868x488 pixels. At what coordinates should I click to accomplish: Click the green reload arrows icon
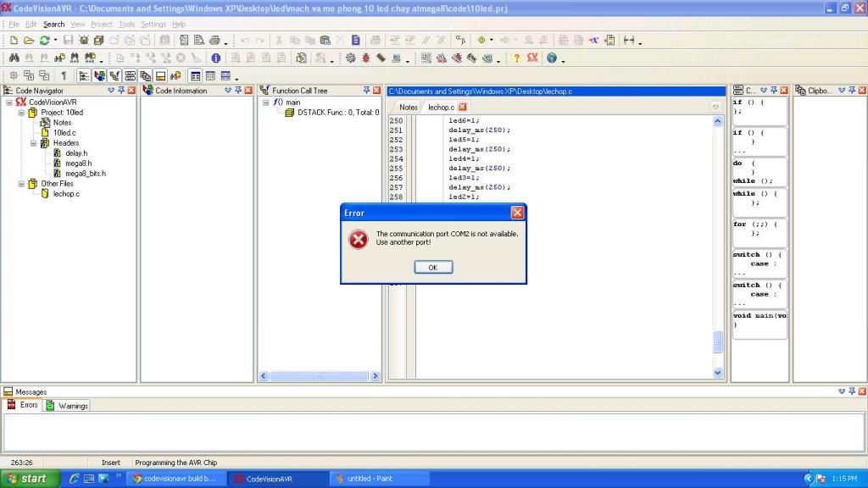pos(44,41)
